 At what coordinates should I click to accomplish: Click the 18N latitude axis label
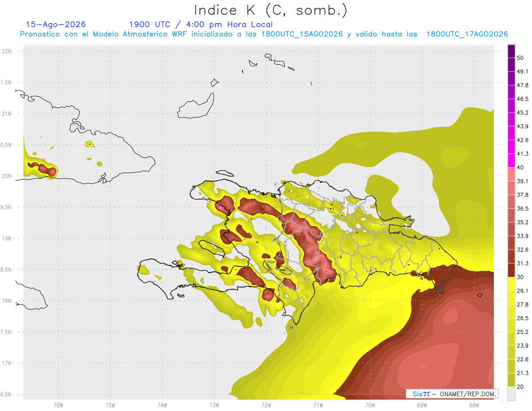(8, 301)
